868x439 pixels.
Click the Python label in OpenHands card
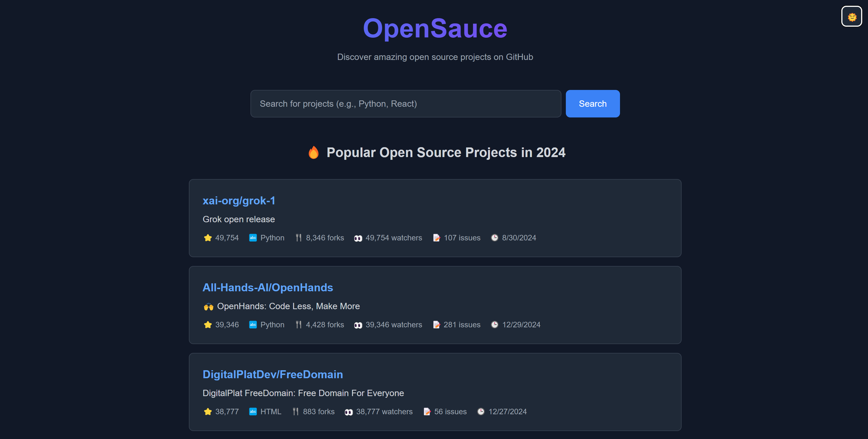[x=272, y=325]
